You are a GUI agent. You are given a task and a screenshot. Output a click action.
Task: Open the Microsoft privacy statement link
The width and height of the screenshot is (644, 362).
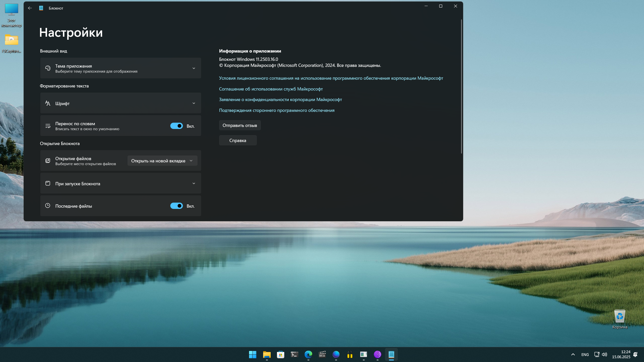click(x=280, y=100)
